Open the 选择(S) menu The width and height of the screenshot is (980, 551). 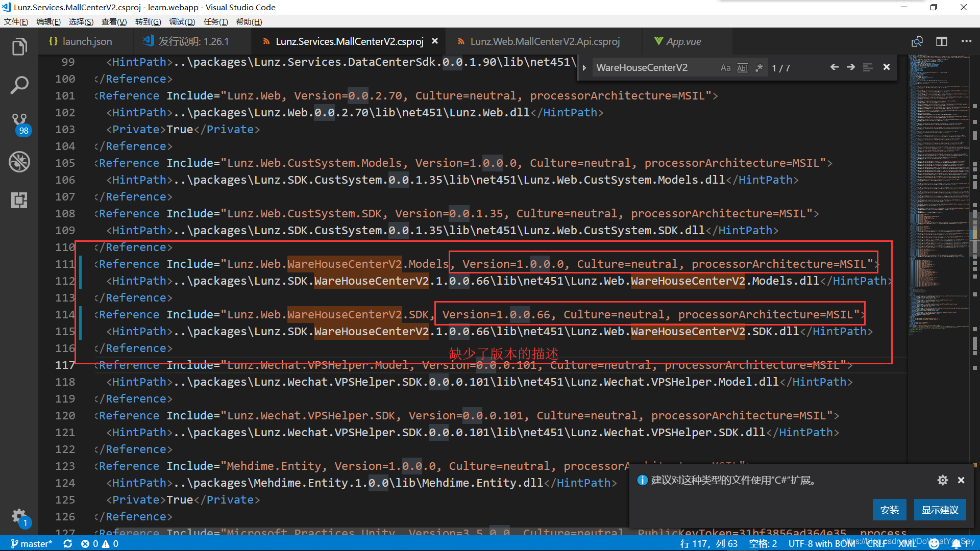(81, 22)
